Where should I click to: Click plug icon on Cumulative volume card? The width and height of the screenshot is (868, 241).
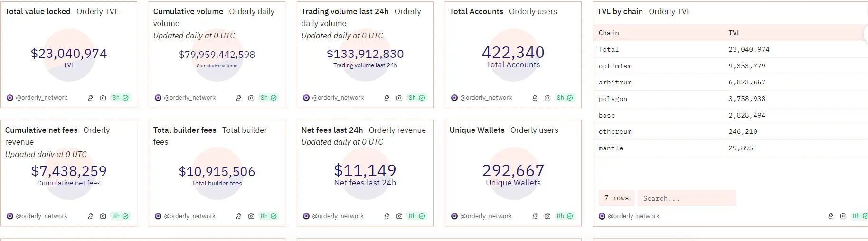pos(238,98)
